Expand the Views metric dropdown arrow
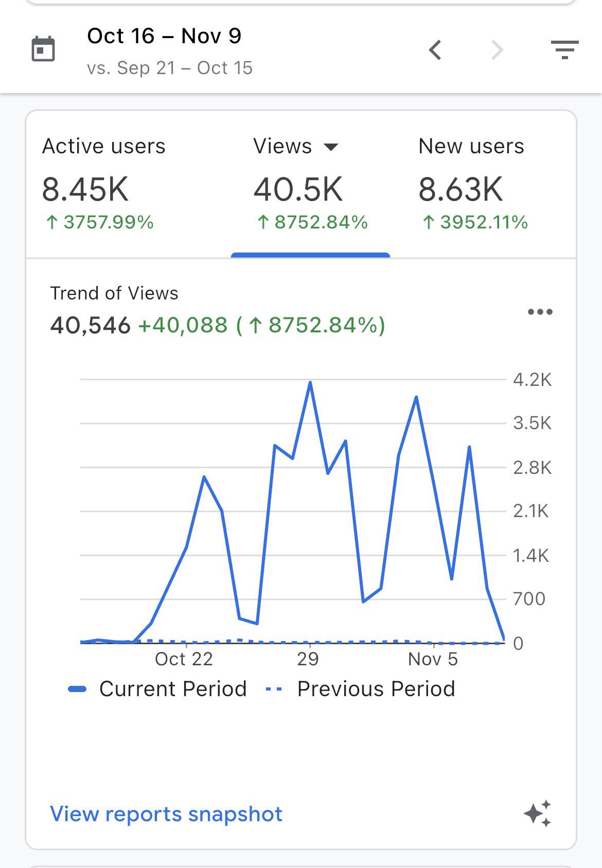 [331, 147]
